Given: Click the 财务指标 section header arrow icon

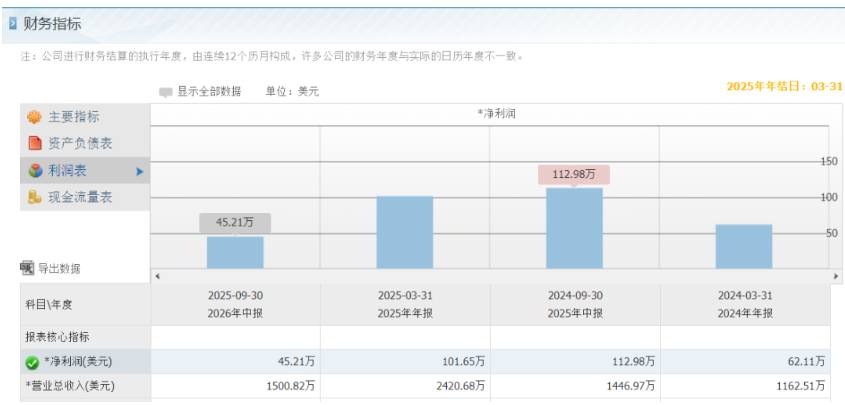Looking at the screenshot, I should (13, 24).
